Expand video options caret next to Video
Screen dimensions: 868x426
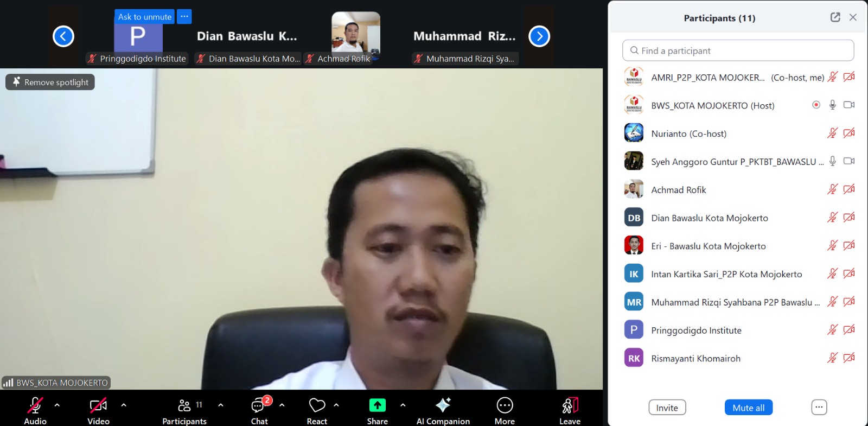124,405
